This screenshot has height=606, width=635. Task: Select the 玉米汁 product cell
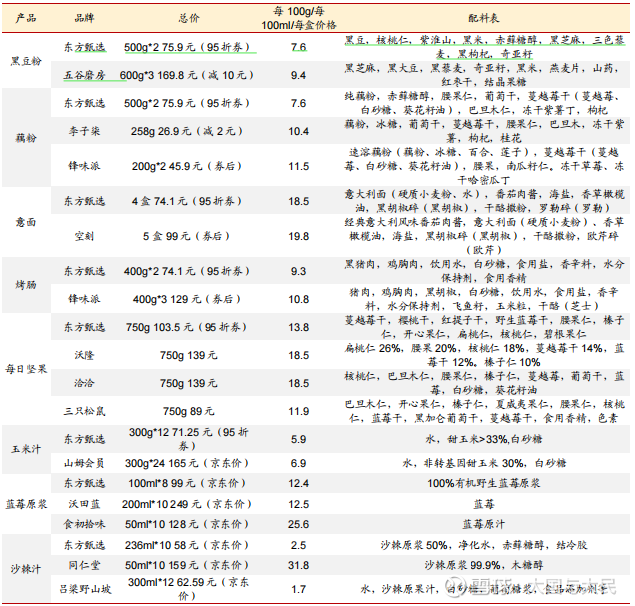26,449
